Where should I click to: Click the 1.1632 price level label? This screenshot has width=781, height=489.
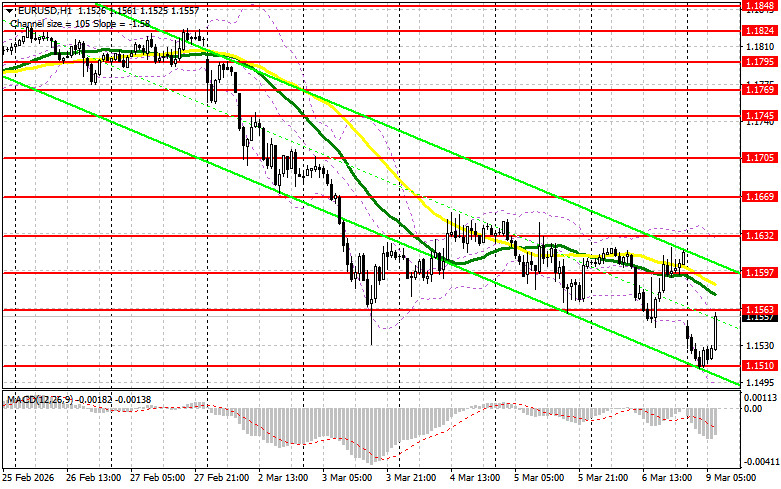[x=757, y=236]
